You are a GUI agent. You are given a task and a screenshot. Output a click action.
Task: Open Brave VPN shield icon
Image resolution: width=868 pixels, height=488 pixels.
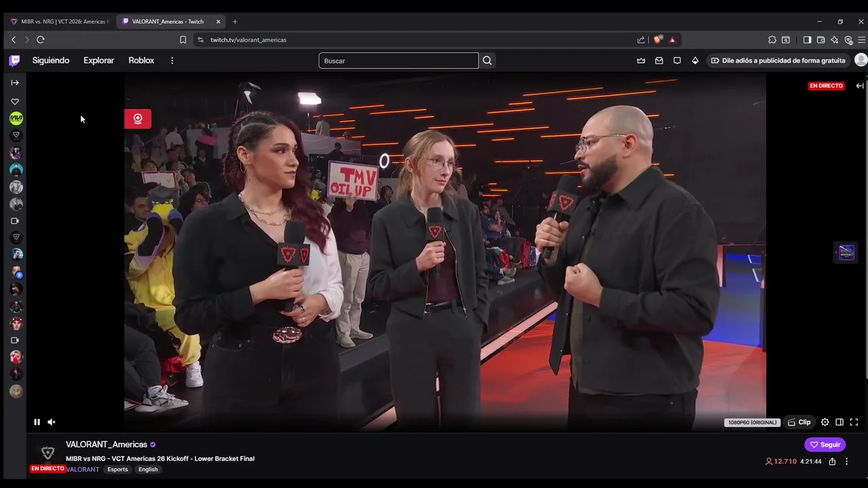pos(848,40)
